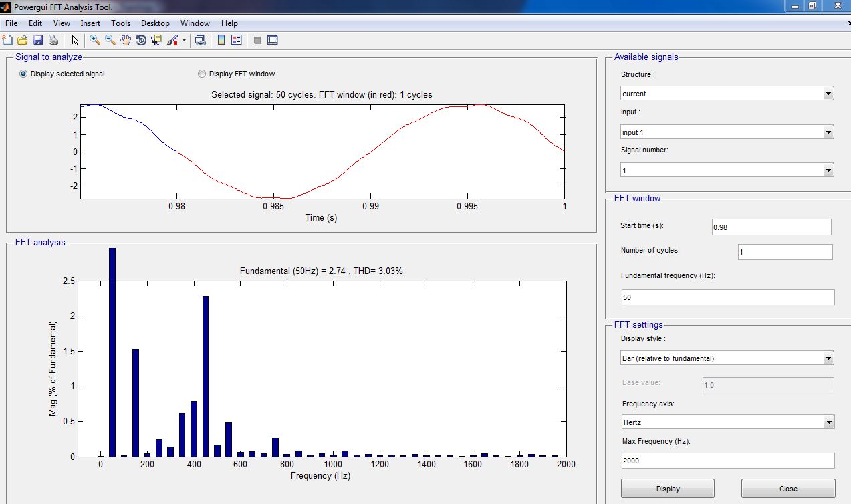Open the Display style dropdown
This screenshot has width=851, height=504.
727,358
